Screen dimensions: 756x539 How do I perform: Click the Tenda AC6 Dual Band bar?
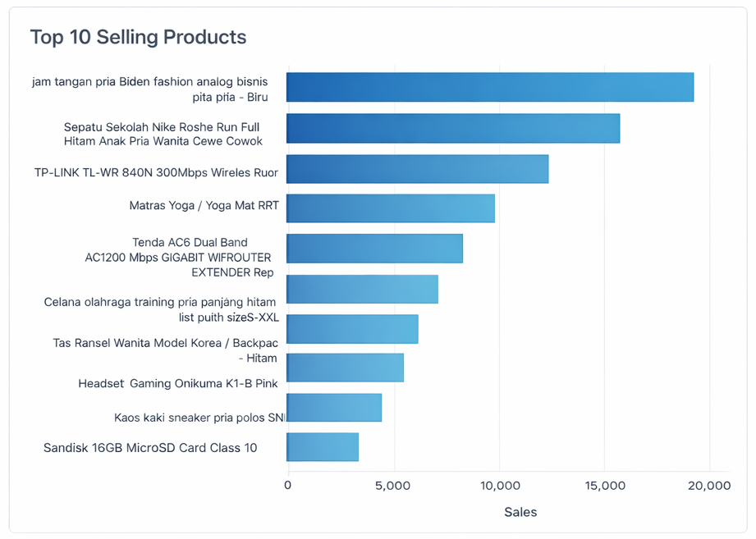pyautogui.click(x=374, y=249)
